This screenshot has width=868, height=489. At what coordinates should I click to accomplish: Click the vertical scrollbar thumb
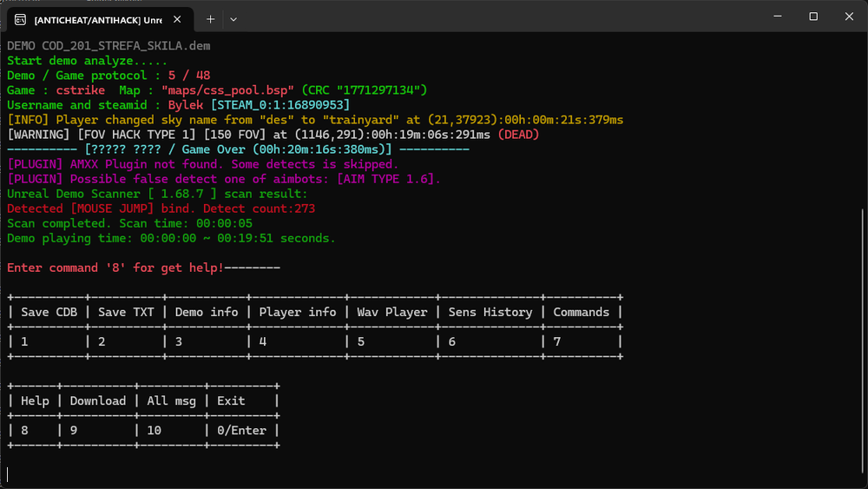[x=864, y=340]
